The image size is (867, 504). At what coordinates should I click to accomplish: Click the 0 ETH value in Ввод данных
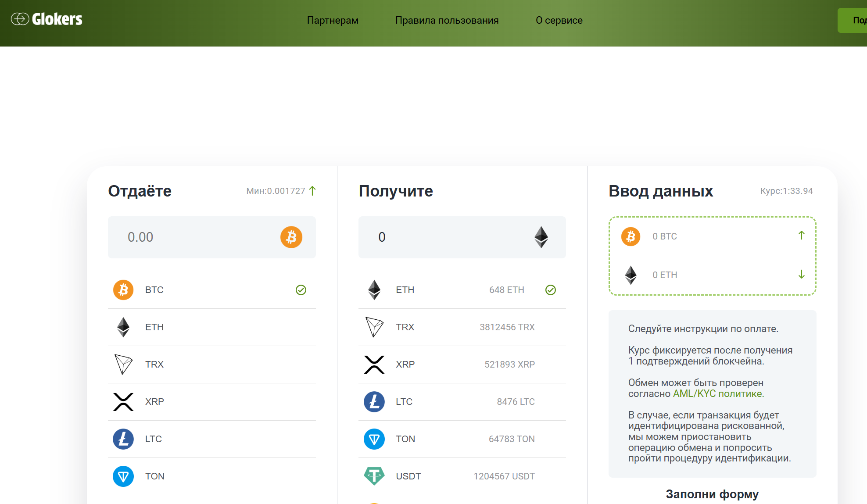[x=665, y=275]
